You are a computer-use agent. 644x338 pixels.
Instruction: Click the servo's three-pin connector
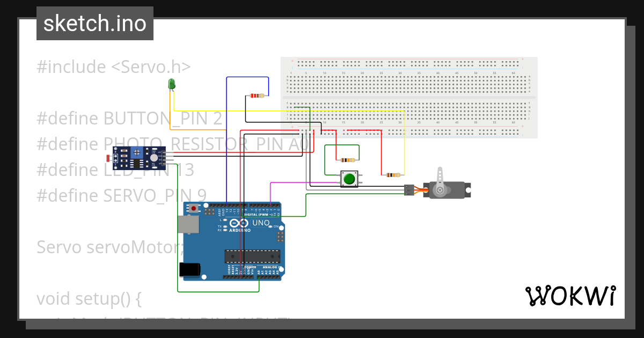point(409,189)
